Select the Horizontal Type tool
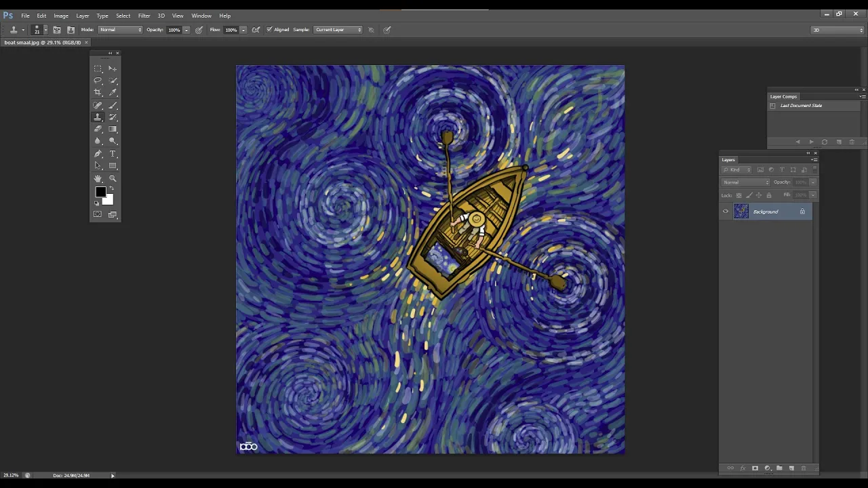Viewport: 868px width, 488px height. (x=113, y=154)
